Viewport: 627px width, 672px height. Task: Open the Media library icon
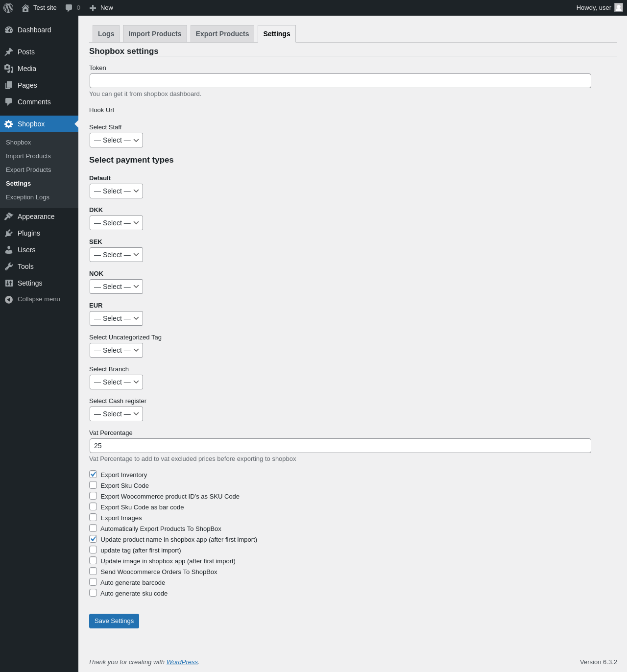[x=9, y=69]
